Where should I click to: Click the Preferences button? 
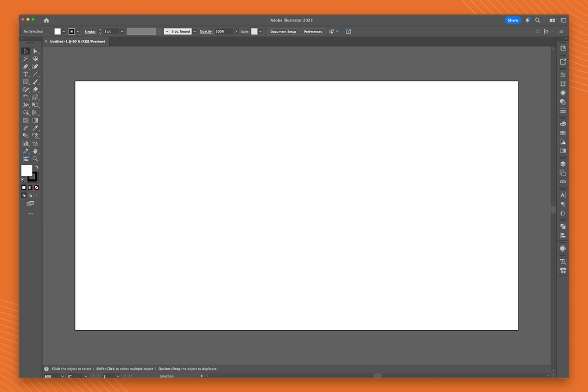pyautogui.click(x=313, y=31)
